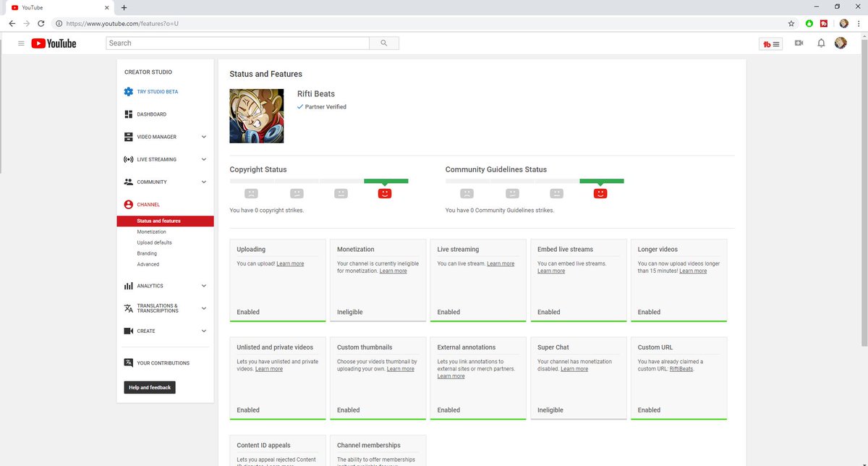Open the account avatar in YouTube header

(x=841, y=43)
